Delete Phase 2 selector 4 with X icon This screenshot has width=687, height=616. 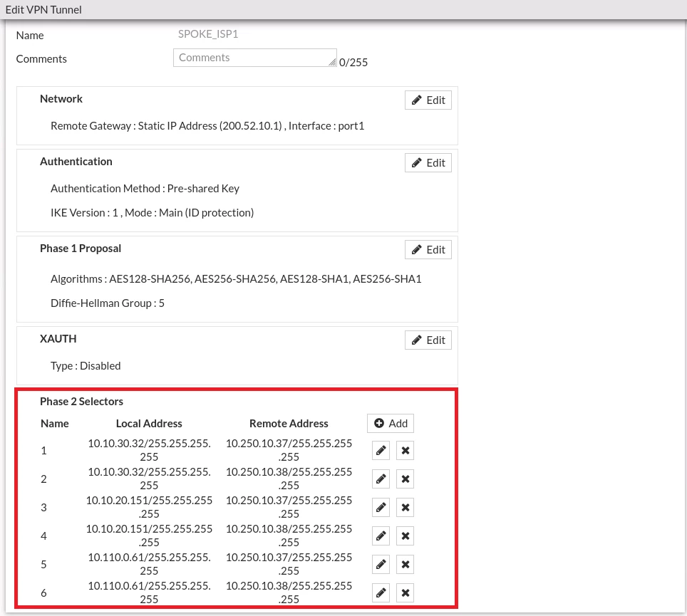[406, 536]
